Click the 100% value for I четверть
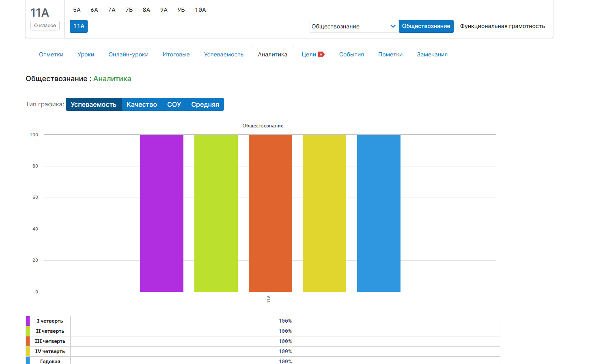The height and width of the screenshot is (364, 590). [x=285, y=321]
